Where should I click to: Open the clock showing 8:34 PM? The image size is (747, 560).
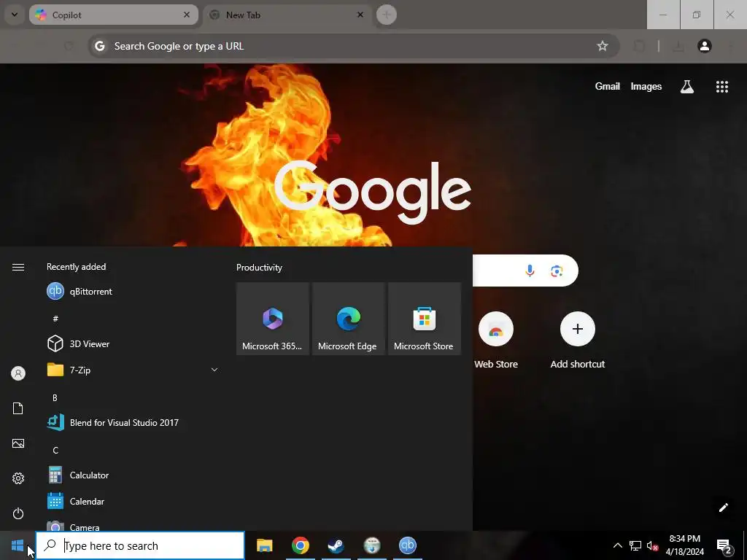[x=684, y=545]
